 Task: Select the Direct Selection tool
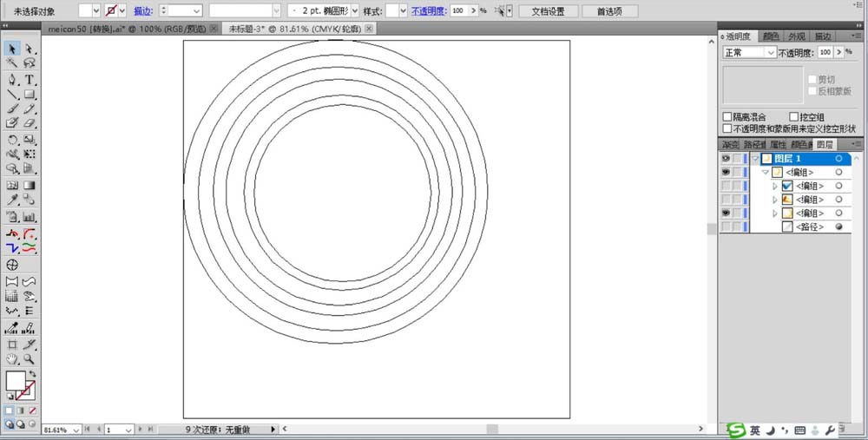pos(29,49)
